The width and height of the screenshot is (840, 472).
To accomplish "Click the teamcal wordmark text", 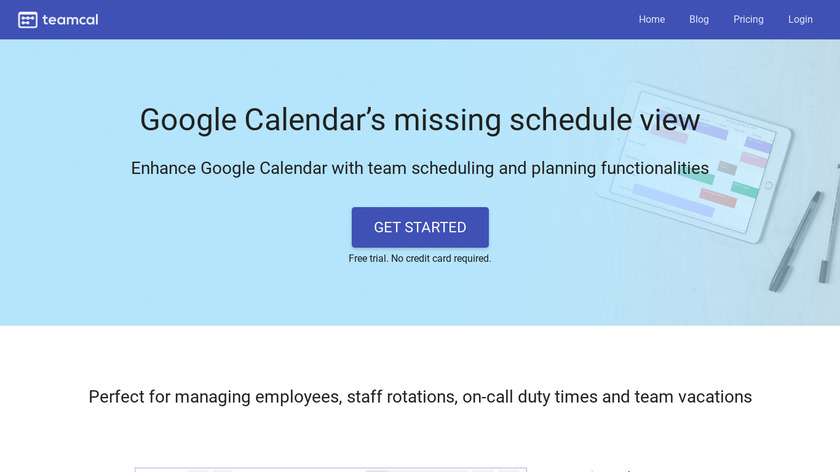I will [70, 20].
